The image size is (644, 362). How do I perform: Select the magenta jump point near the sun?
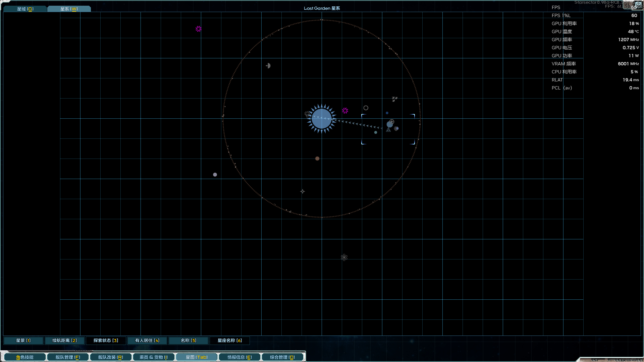(345, 111)
